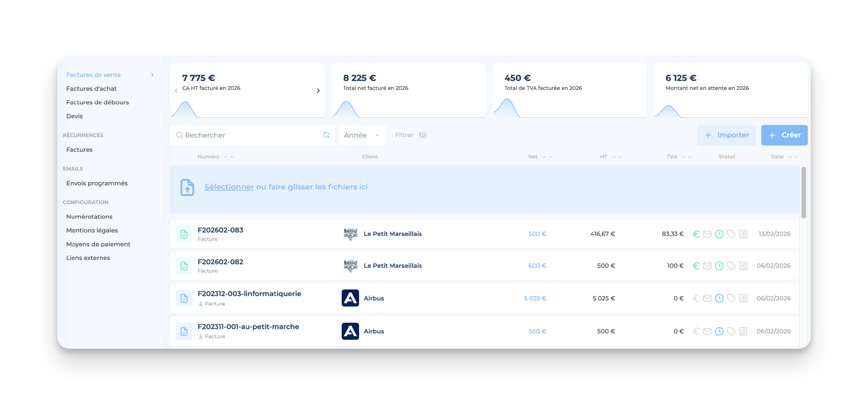Click the clock icon for F202312-003-linformatiquerie
The height and width of the screenshot is (406, 868).
[x=719, y=298]
